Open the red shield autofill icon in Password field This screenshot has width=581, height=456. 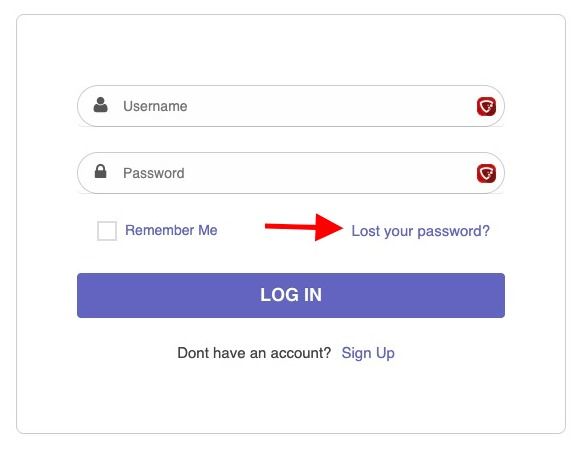tap(486, 173)
